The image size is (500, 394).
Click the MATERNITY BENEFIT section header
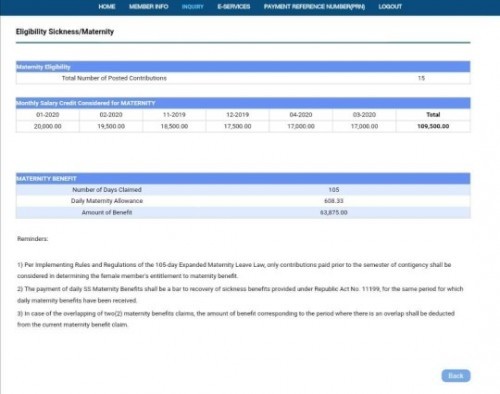pyautogui.click(x=243, y=178)
